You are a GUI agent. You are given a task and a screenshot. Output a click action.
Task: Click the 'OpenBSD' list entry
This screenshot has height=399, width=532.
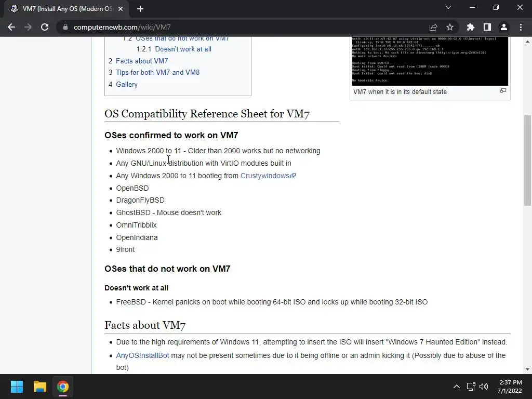click(x=132, y=188)
